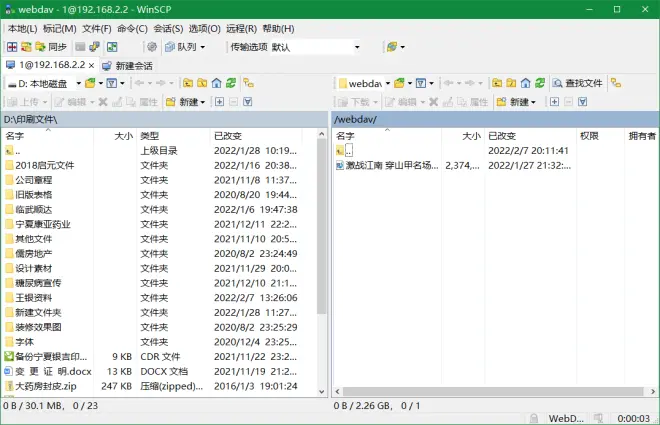
Task: Open the 本地(L) menu
Action: click(22, 29)
